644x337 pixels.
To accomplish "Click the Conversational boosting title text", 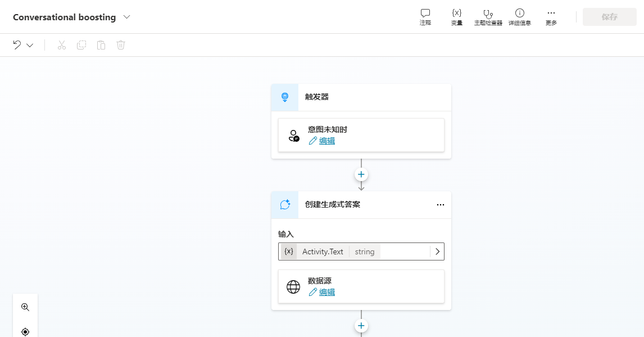I will tap(65, 17).
